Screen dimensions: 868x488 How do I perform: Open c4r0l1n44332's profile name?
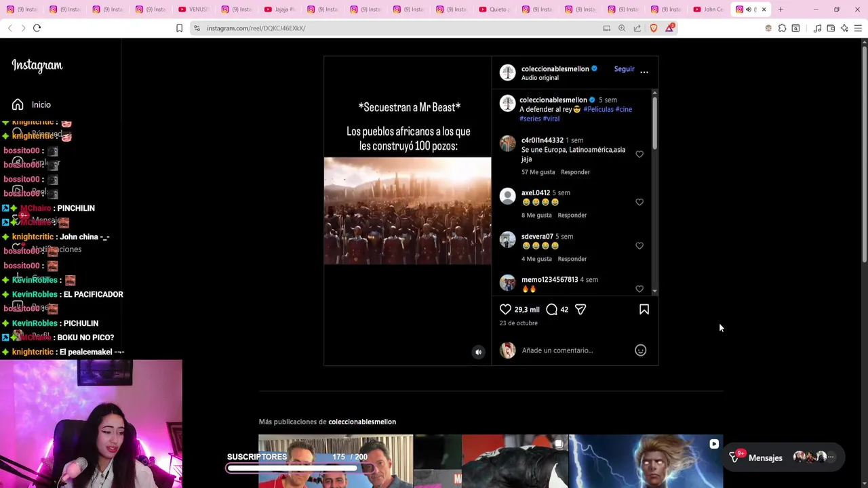click(542, 140)
